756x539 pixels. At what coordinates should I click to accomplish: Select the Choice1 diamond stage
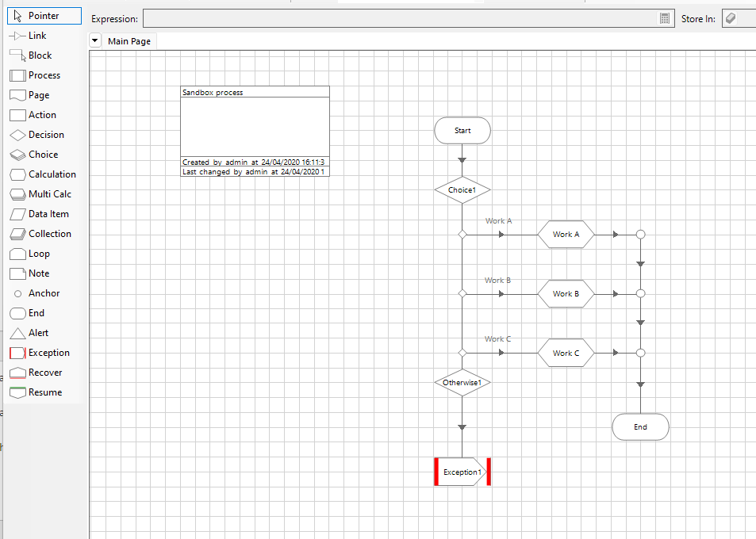[462, 190]
